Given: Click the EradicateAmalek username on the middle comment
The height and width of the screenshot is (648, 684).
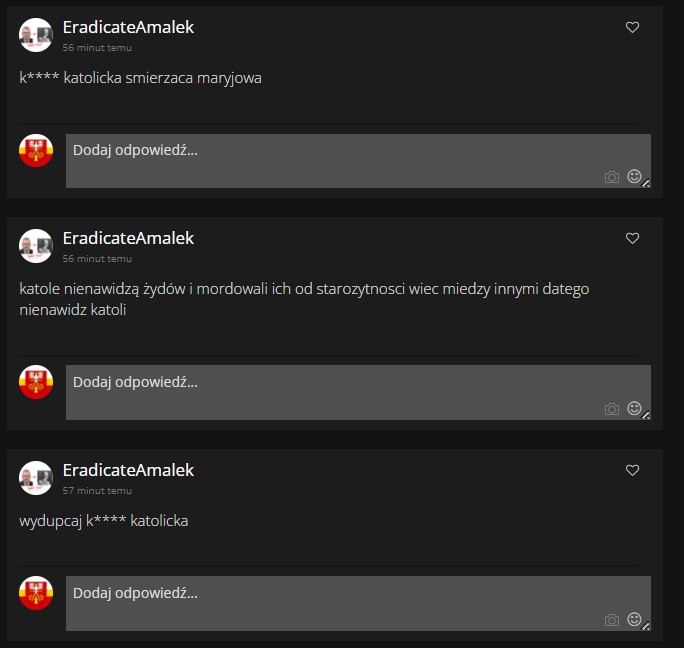Looking at the screenshot, I should tap(128, 238).
